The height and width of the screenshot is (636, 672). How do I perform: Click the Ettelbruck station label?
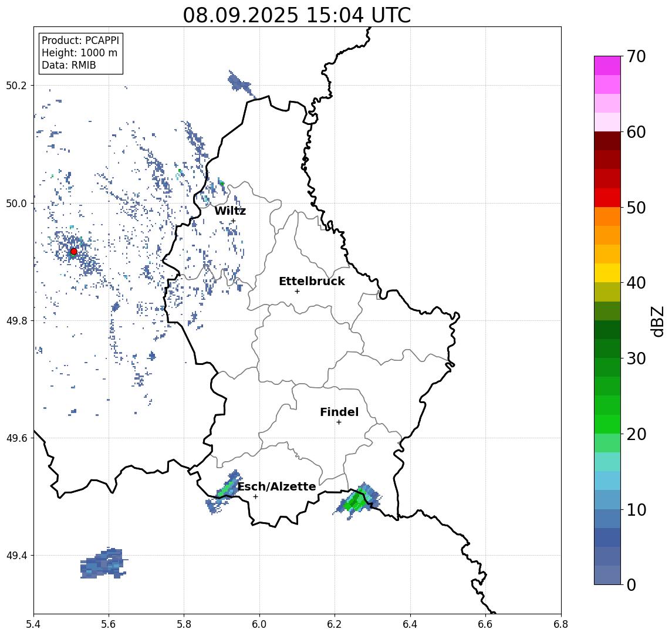pos(312,281)
